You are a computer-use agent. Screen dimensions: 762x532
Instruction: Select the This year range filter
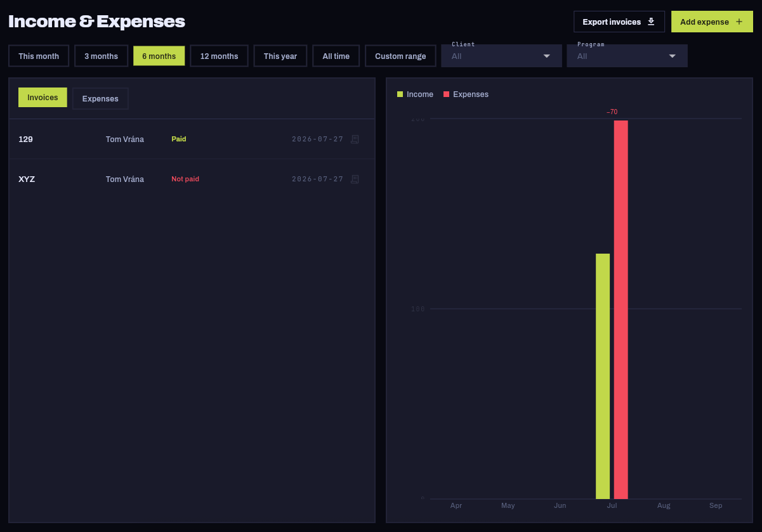coord(280,56)
